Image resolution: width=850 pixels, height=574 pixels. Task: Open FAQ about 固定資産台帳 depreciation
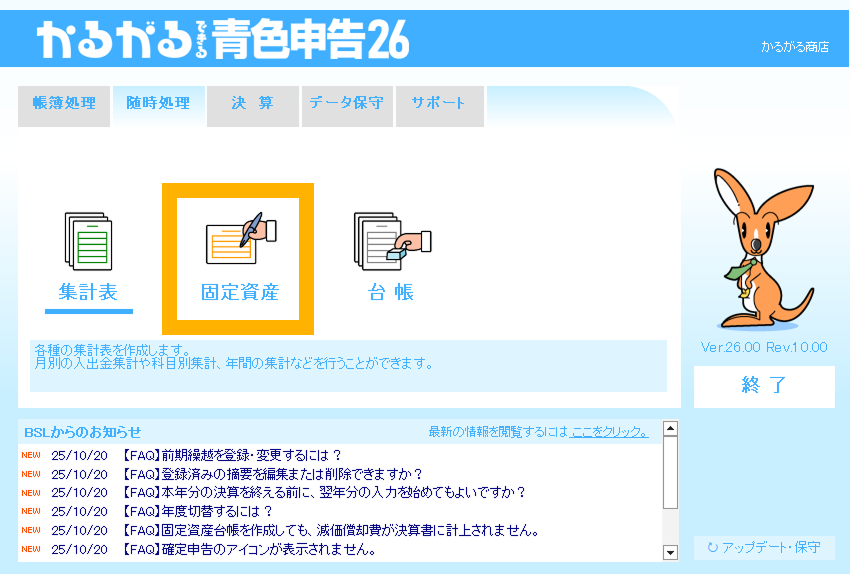[331, 530]
